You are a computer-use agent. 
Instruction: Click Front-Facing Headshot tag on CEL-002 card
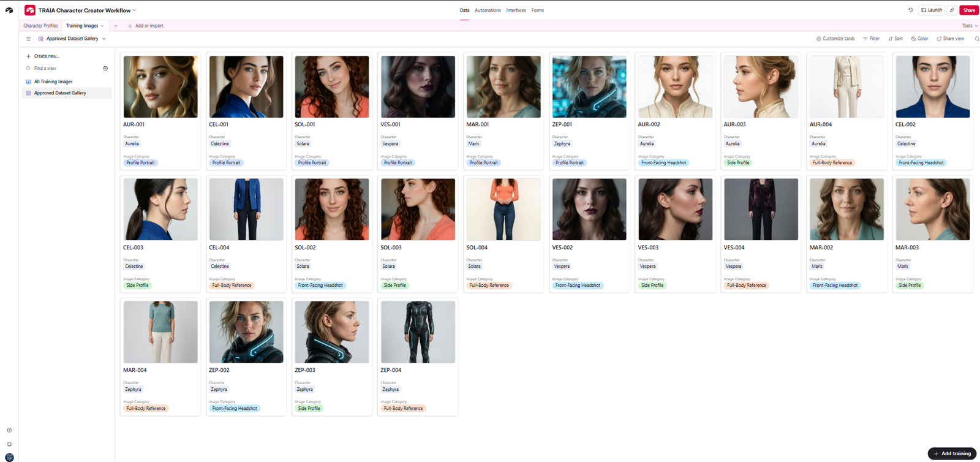click(x=921, y=163)
